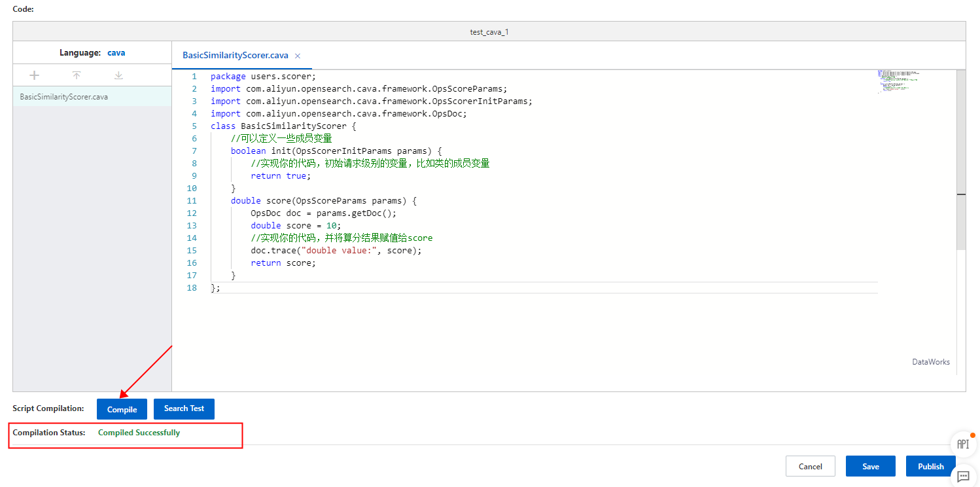Click line number 5 in the gutter
The width and height of the screenshot is (980, 487).
pyautogui.click(x=194, y=126)
